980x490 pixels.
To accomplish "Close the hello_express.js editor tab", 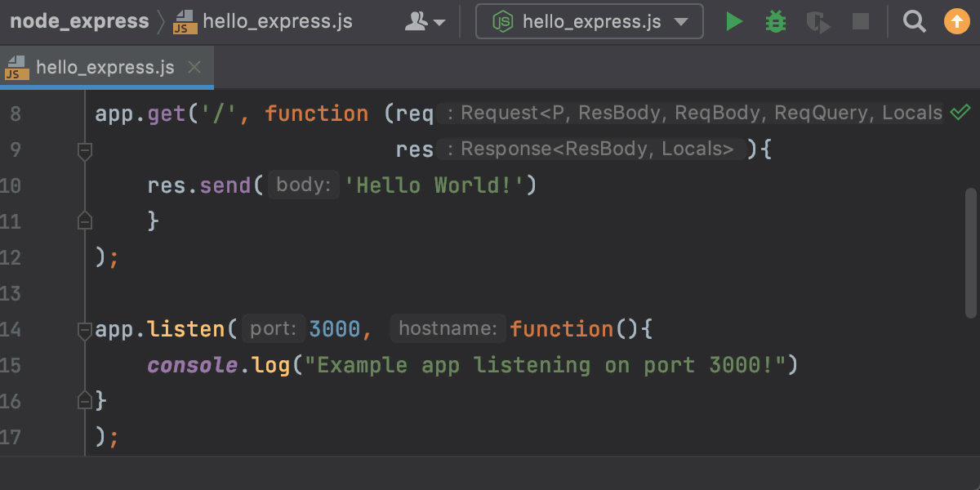I will point(194,68).
